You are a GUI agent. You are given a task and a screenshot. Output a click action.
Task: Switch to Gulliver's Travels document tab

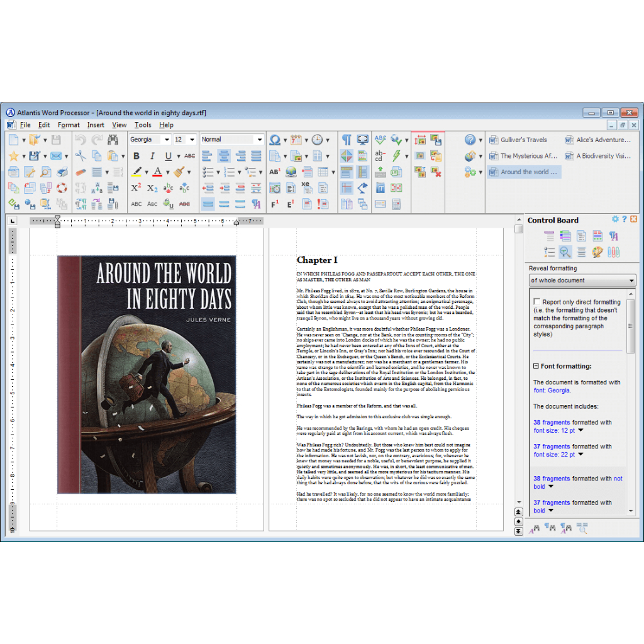pos(523,140)
